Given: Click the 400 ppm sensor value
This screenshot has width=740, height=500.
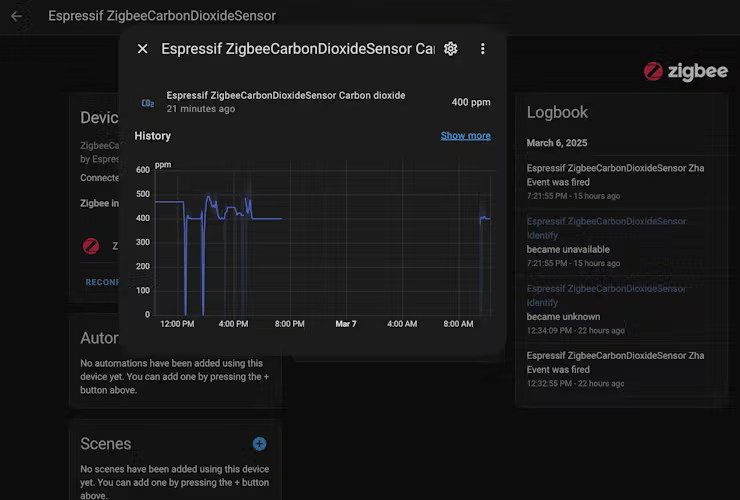Looking at the screenshot, I should point(470,102).
